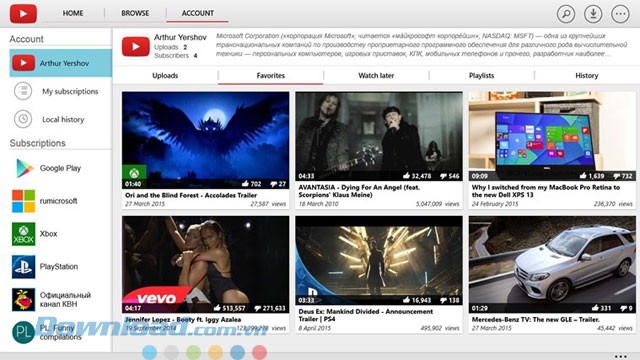This screenshot has width=640, height=360.
Task: Open the search magnifier icon
Action: coord(566,14)
